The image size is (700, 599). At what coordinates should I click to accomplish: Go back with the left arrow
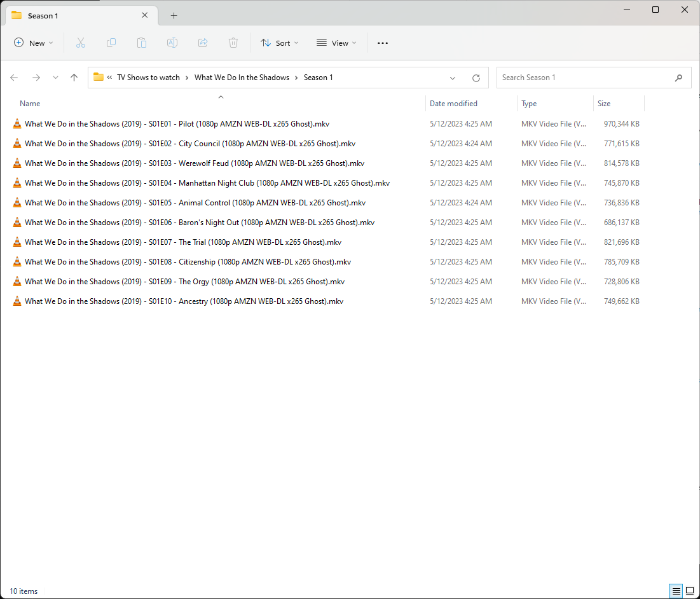pos(14,78)
